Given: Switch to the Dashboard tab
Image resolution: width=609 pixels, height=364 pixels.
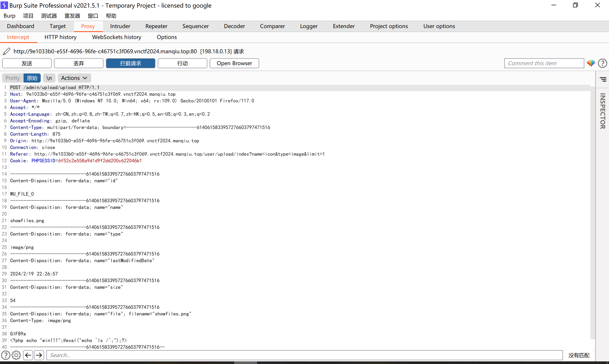Looking at the screenshot, I should [21, 26].
